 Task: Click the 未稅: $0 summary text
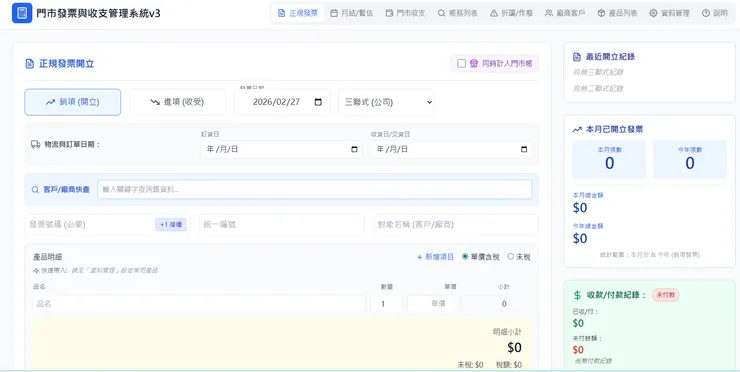[x=470, y=365]
